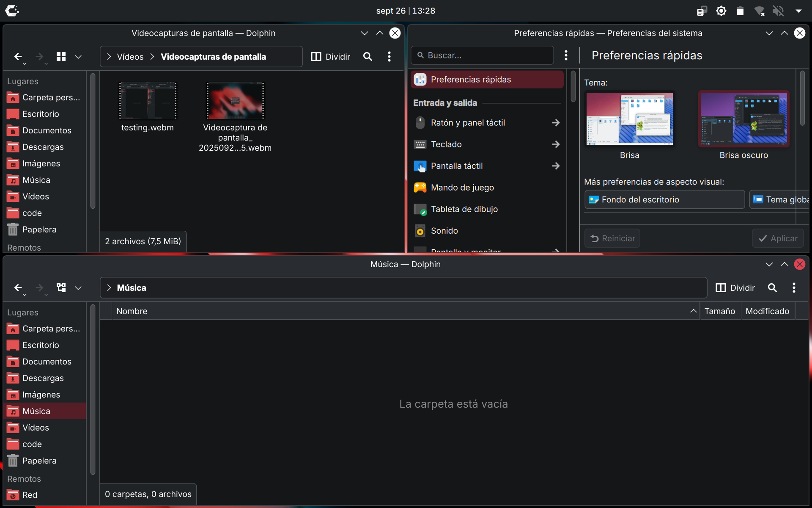Open the view mode dropdown in the Música window
This screenshot has width=812, height=508.
[x=78, y=287]
